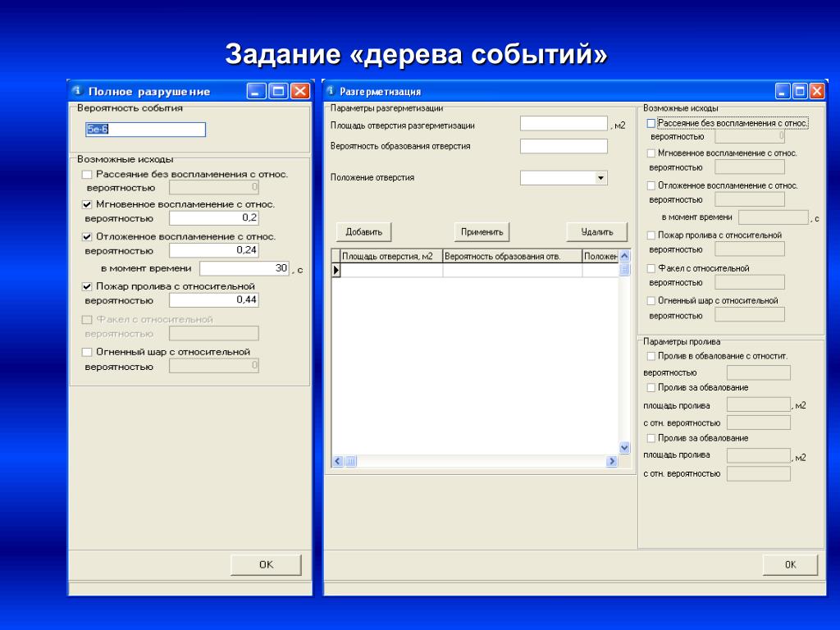This screenshot has width=840, height=630.
Task: Click Пролив в обвалование вероятностью field
Action: [x=759, y=373]
